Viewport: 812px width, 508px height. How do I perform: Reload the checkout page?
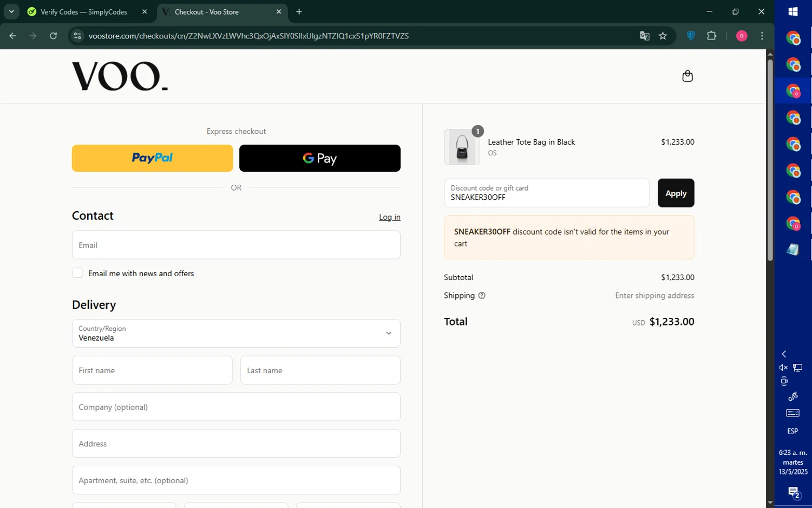pyautogui.click(x=53, y=36)
